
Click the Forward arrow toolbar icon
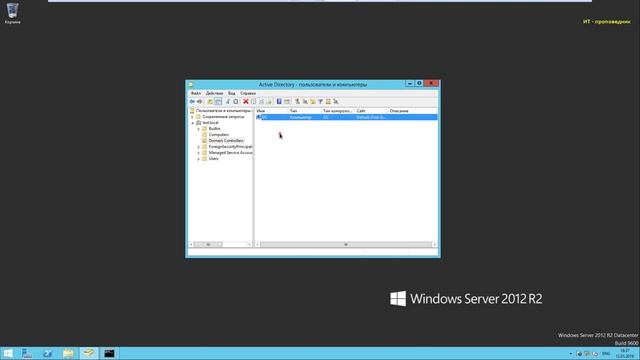tap(200, 101)
